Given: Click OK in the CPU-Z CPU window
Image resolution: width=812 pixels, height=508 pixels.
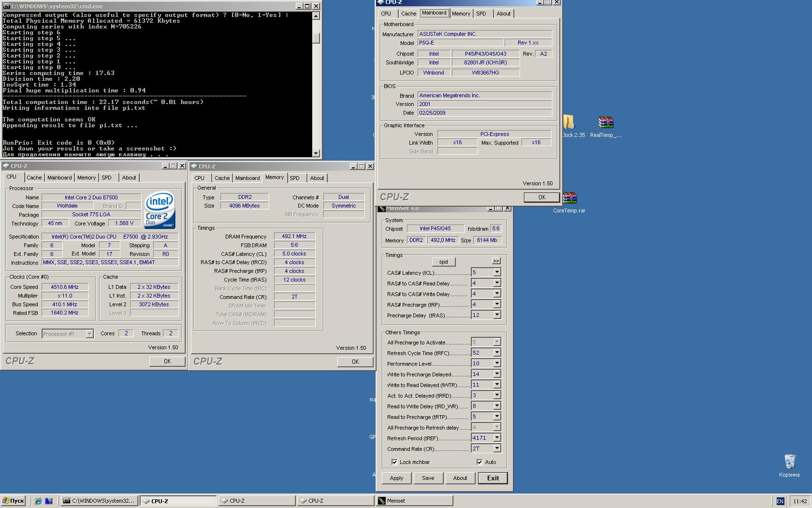Looking at the screenshot, I should click(167, 361).
